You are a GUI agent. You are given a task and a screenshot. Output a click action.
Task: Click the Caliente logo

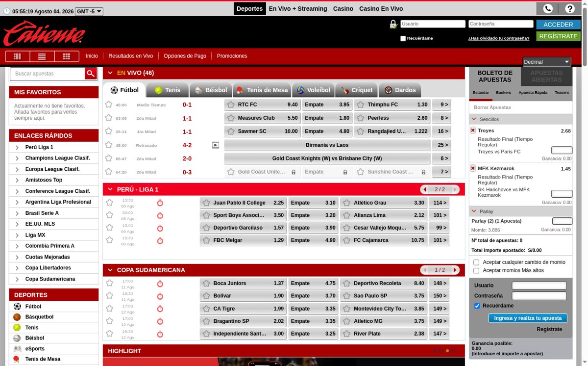pos(44,33)
